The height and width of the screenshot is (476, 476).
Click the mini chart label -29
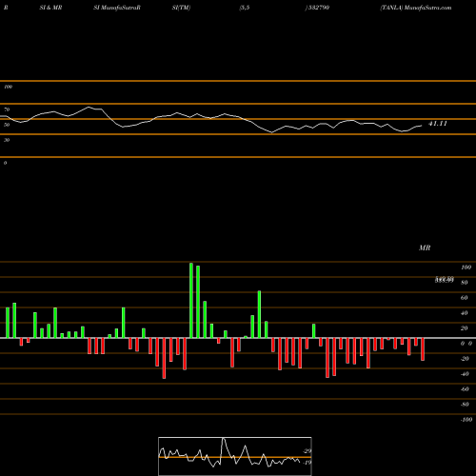pyautogui.click(x=307, y=451)
